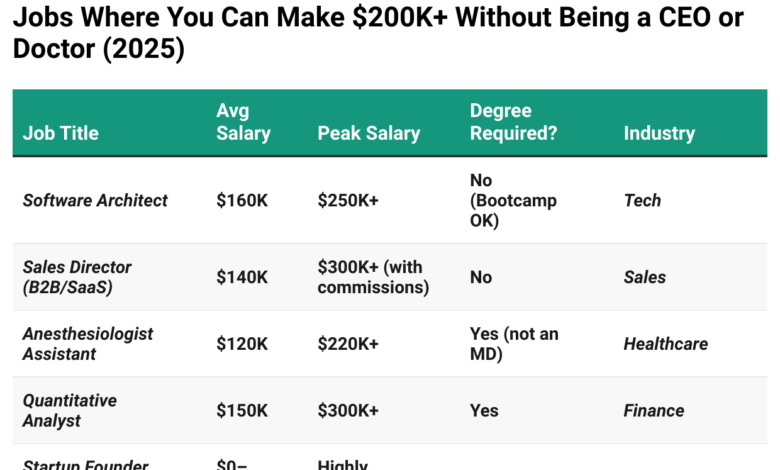Image resolution: width=780 pixels, height=470 pixels.
Task: Select the Avg Salary column header
Action: (x=243, y=122)
